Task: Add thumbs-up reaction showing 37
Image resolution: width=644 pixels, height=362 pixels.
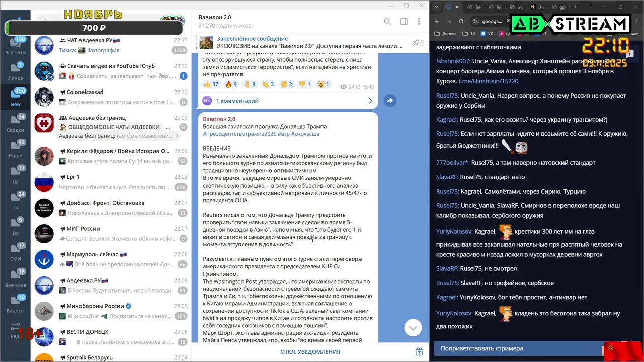Action: pos(211,85)
